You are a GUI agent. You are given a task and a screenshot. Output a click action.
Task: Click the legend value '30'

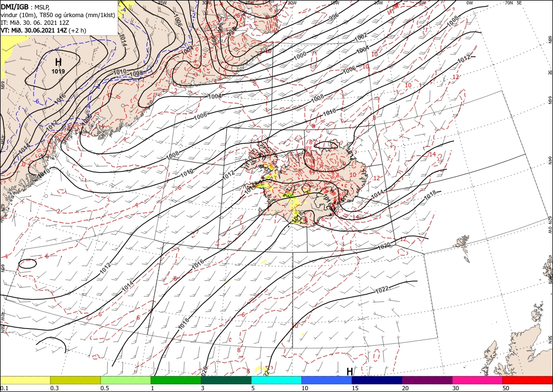(456, 388)
